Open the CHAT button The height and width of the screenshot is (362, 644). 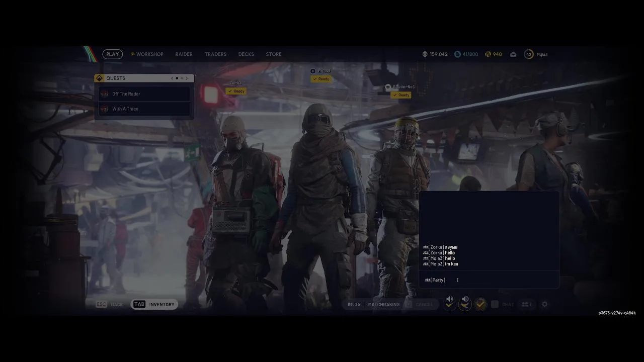point(503,304)
